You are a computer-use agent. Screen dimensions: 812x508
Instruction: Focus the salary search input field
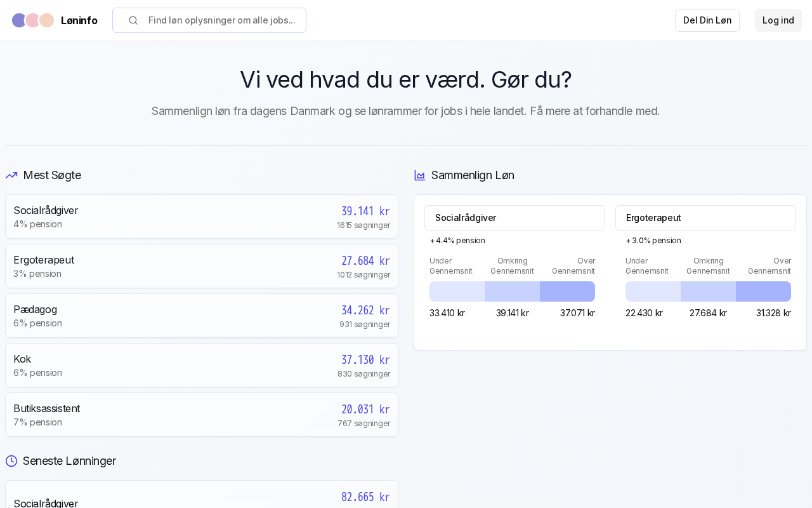(221, 20)
